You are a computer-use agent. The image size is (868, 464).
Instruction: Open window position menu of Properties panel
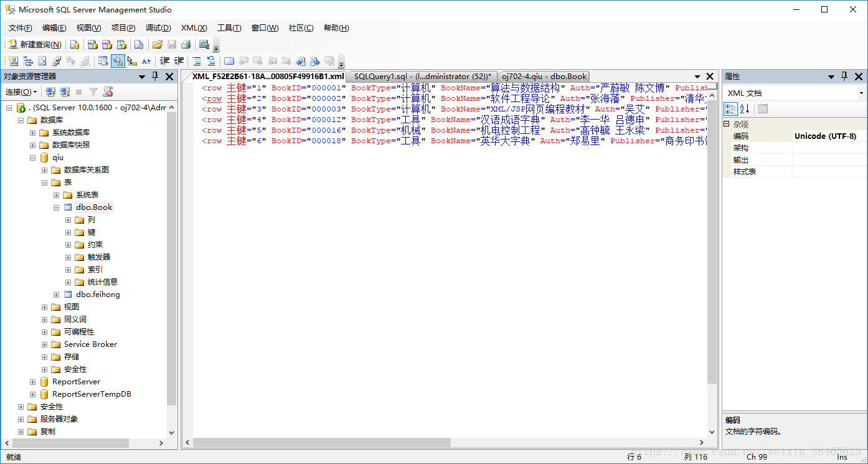[x=831, y=77]
